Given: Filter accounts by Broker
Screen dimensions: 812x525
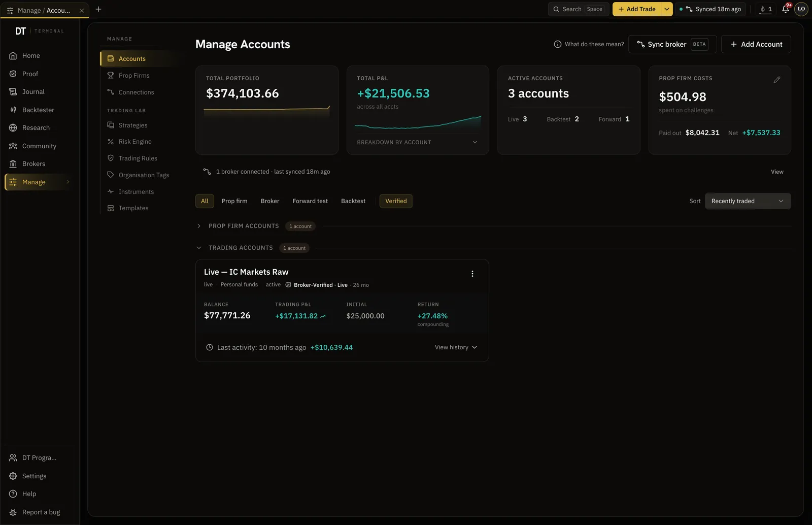Looking at the screenshot, I should click(270, 201).
